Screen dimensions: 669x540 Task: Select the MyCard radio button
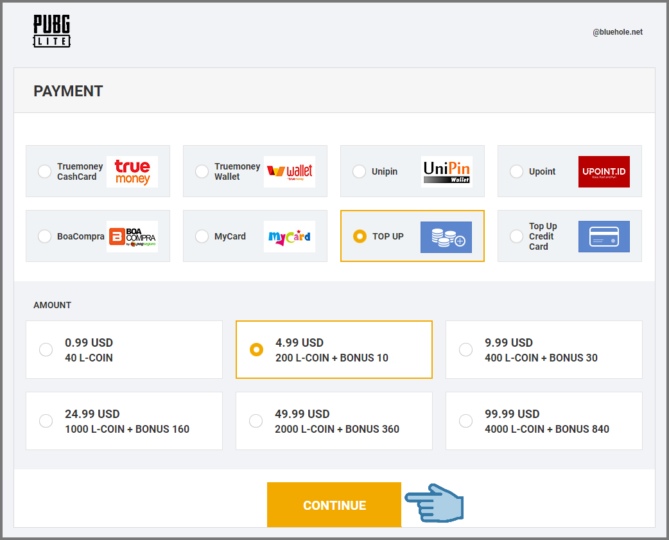coord(202,236)
